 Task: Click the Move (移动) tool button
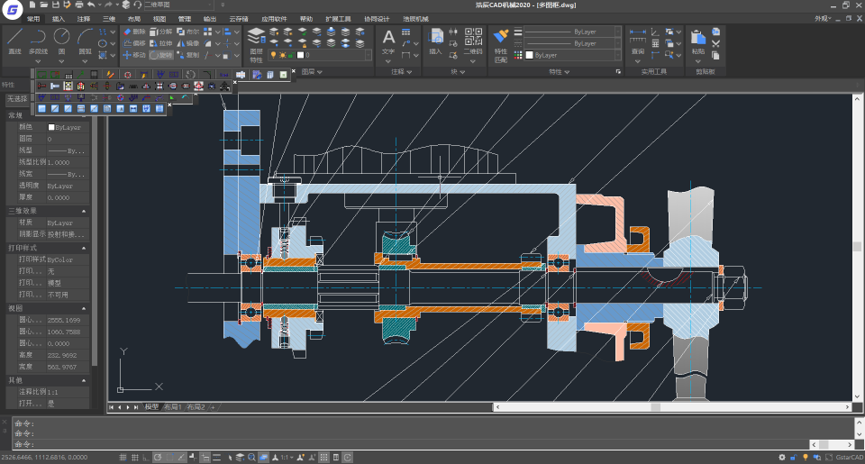pyautogui.click(x=135, y=56)
